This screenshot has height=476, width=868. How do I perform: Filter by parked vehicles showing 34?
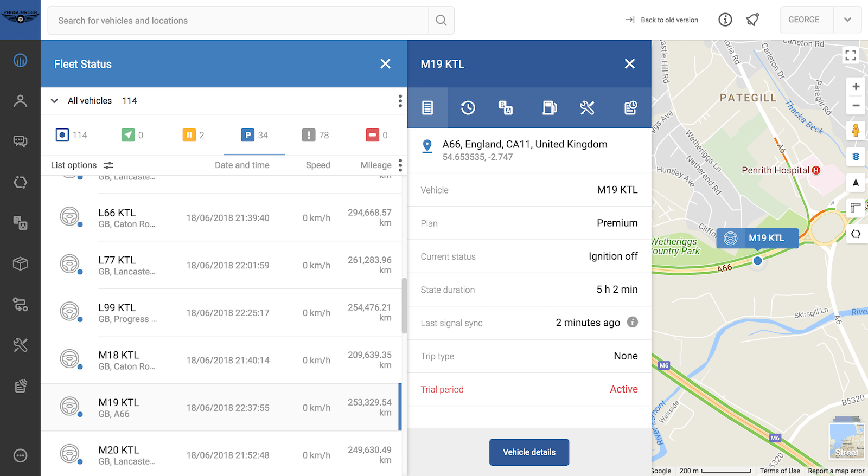tap(254, 135)
